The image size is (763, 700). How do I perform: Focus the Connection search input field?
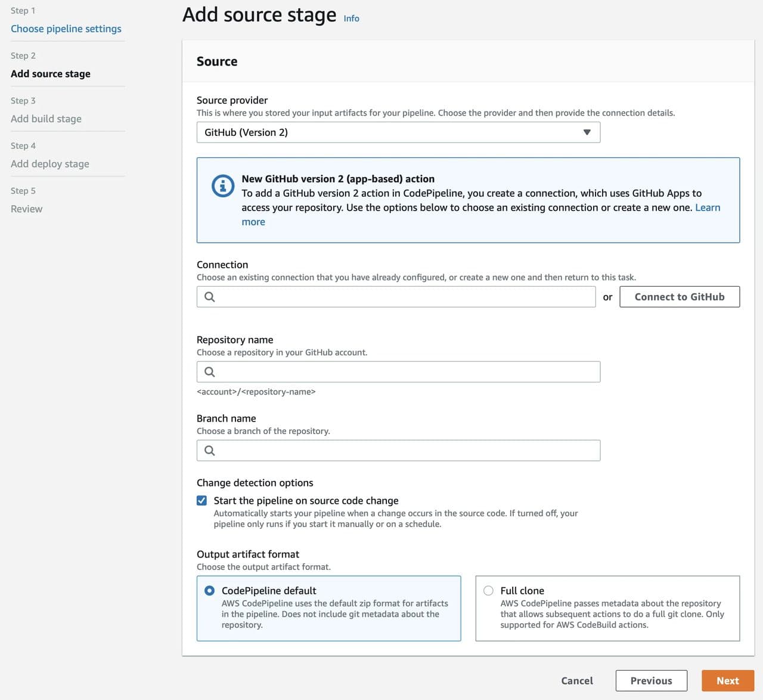pos(396,297)
